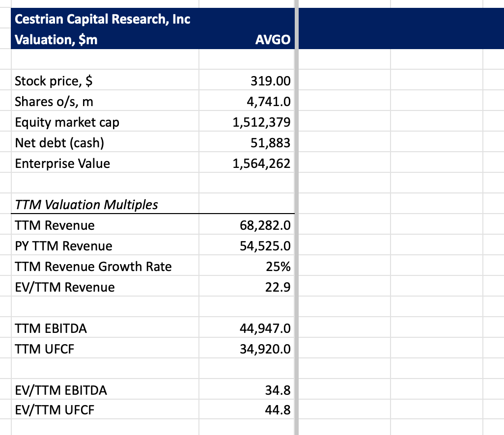Screen dimensions: 504x435
Task: Click the gray frozen pane divider
Action: (x=296, y=217)
